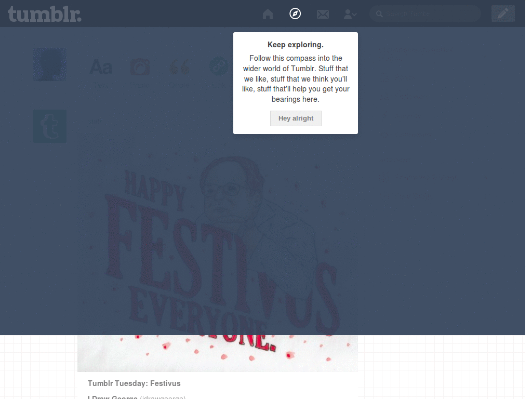Dismiss tooltip with Hey alright button
The width and height of the screenshot is (532, 399).
click(296, 118)
